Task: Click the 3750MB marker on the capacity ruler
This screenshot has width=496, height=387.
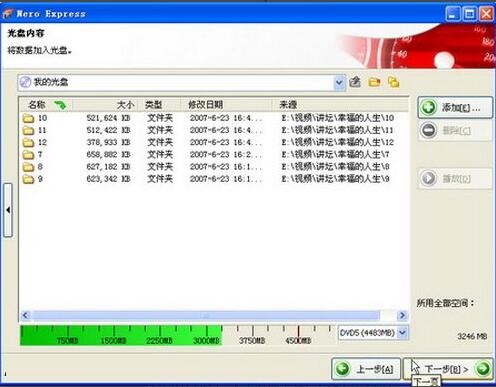Action: click(252, 340)
